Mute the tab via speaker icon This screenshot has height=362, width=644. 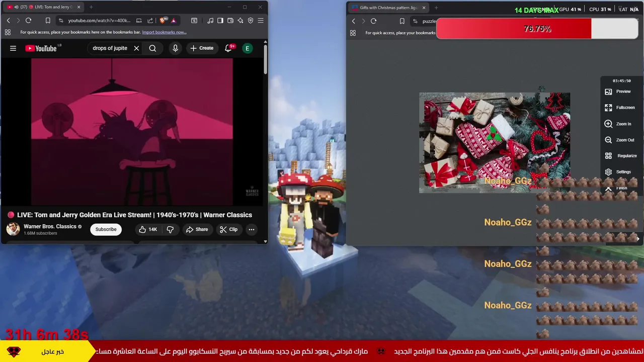click(16, 7)
